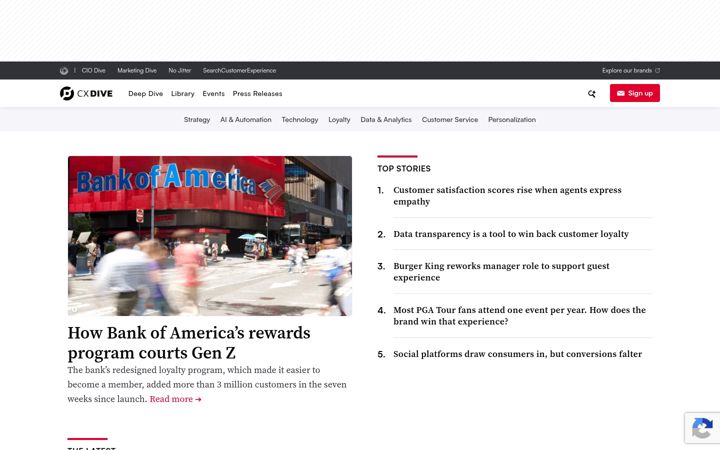Select the Technology topic
The width and height of the screenshot is (720, 450).
(300, 120)
